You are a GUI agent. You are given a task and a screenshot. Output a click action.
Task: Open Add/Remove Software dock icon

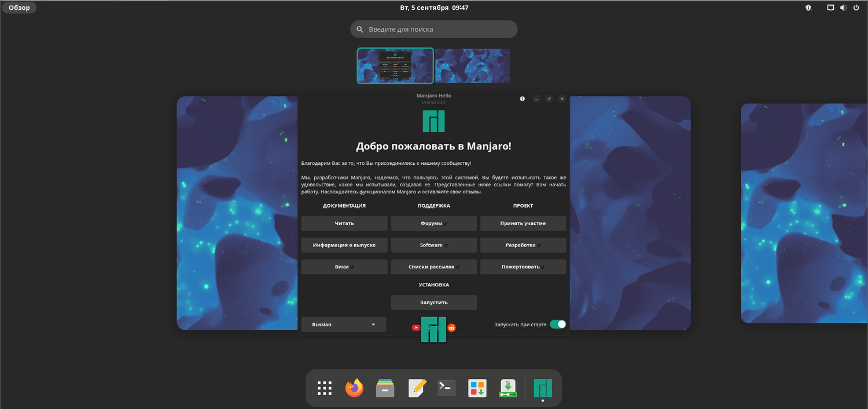click(x=477, y=388)
